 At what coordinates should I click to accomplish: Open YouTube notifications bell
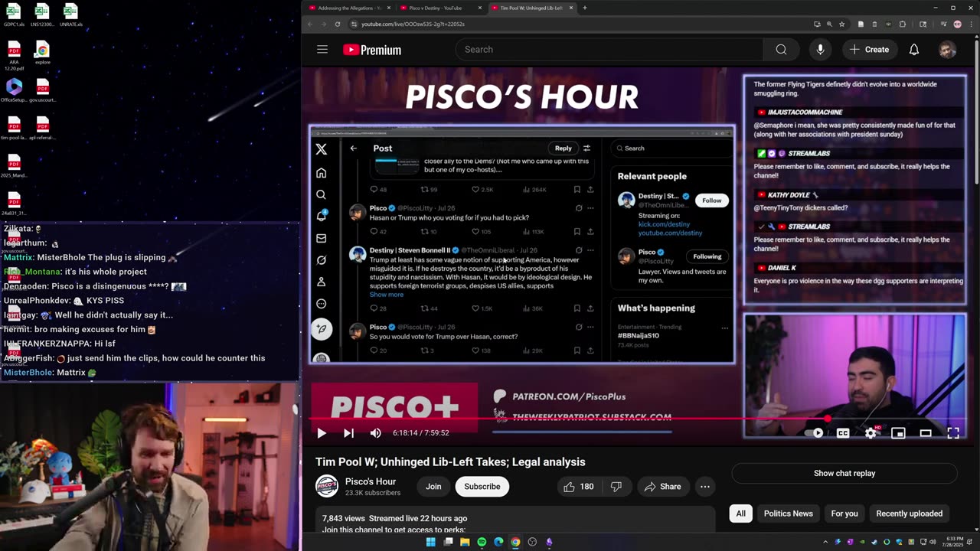913,50
